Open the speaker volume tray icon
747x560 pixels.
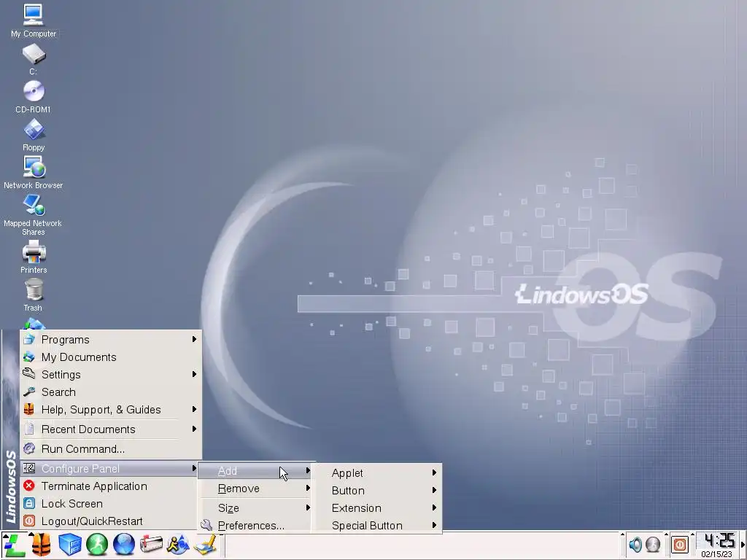click(635, 544)
